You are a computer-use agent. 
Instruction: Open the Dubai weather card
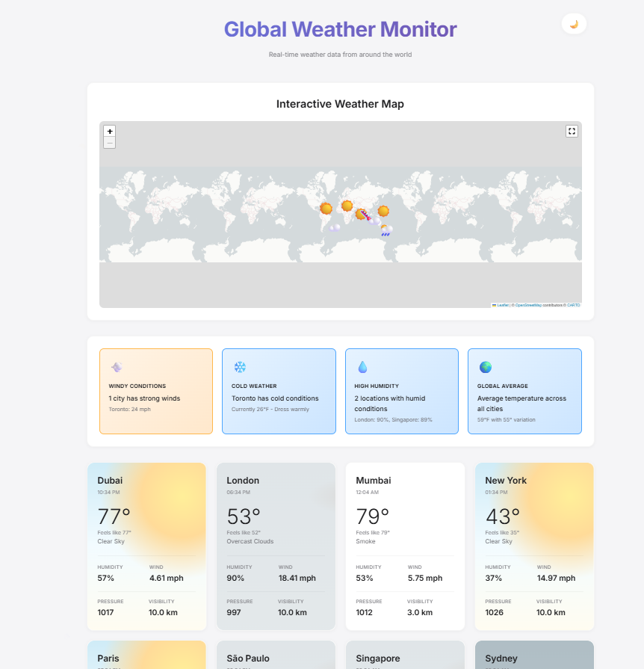[146, 546]
